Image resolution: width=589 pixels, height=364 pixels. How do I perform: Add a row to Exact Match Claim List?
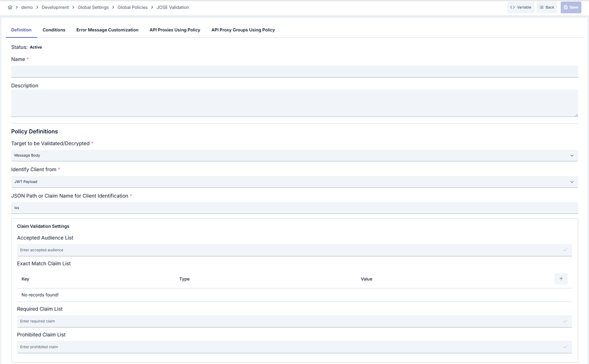561,279
